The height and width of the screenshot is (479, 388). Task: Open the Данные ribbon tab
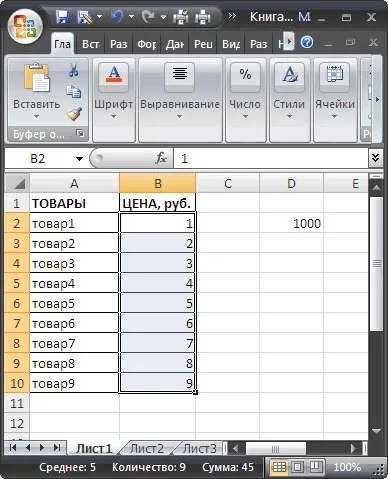(x=175, y=44)
